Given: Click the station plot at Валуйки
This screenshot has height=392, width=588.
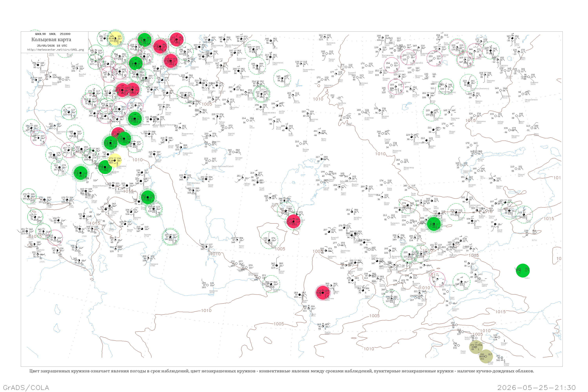Looking at the screenshot, I should [77, 68].
